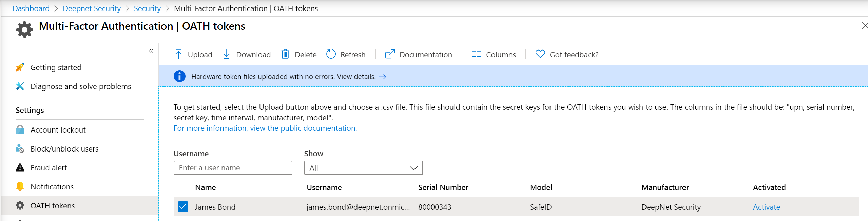Click the Refresh circular arrow icon
The width and height of the screenshot is (868, 221).
point(331,54)
